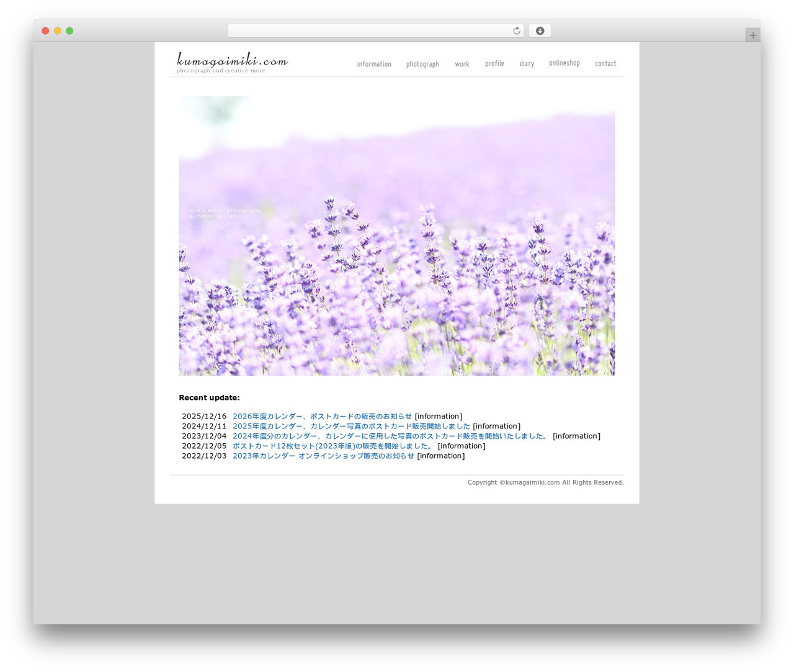Image resolution: width=794 pixels, height=672 pixels.
Task: Click the Copyright ©kumagaimiki.com footer text
Action: pyautogui.click(x=546, y=482)
